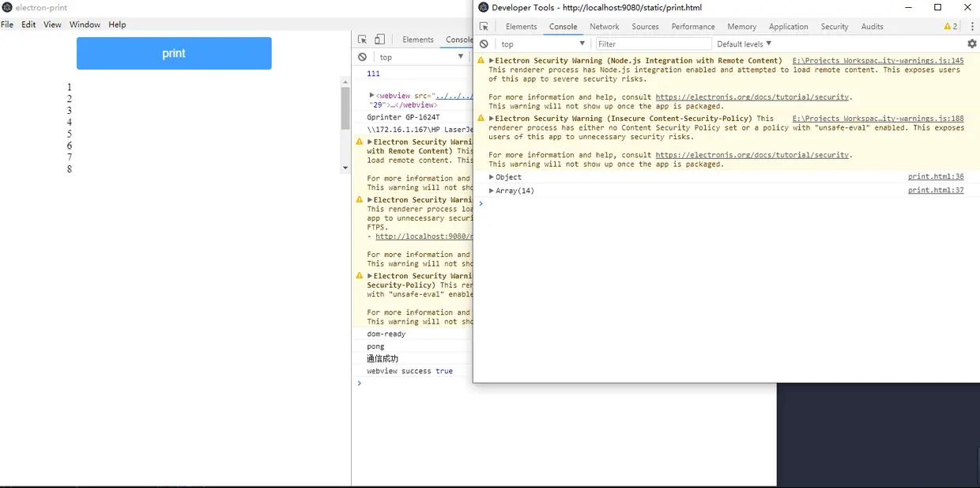Open the Security tab

835,26
